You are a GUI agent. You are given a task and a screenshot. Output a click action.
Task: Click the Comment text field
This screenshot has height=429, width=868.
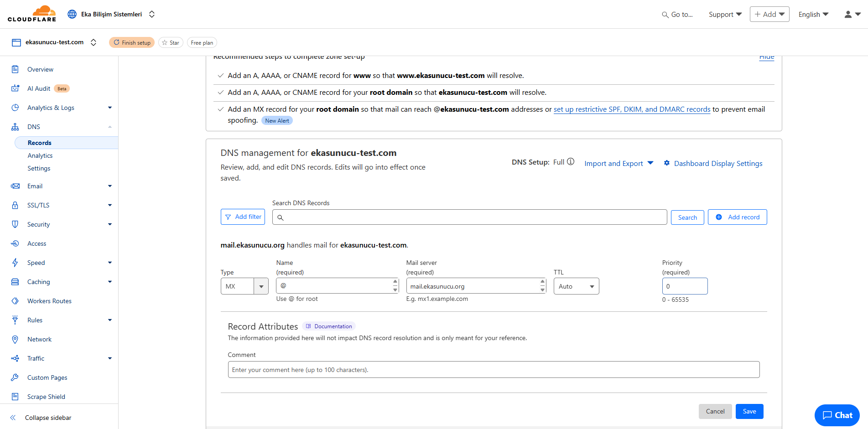coord(494,370)
